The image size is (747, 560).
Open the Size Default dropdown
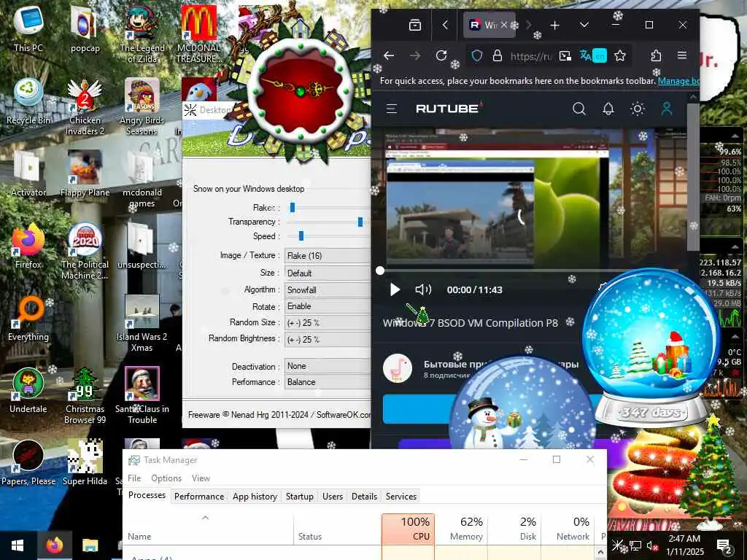tap(328, 273)
